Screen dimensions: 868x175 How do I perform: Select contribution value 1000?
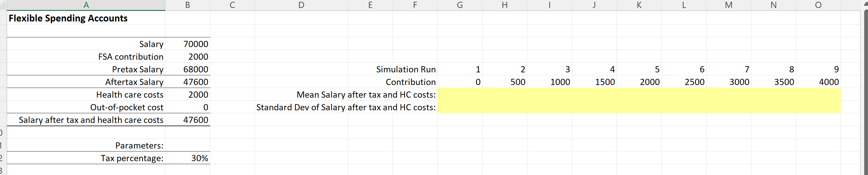click(x=550, y=82)
